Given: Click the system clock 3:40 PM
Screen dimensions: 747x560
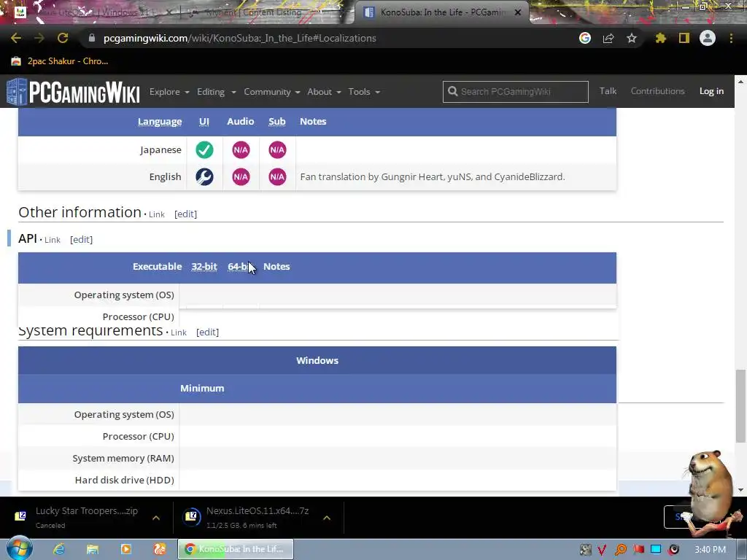Looking at the screenshot, I should point(710,549).
